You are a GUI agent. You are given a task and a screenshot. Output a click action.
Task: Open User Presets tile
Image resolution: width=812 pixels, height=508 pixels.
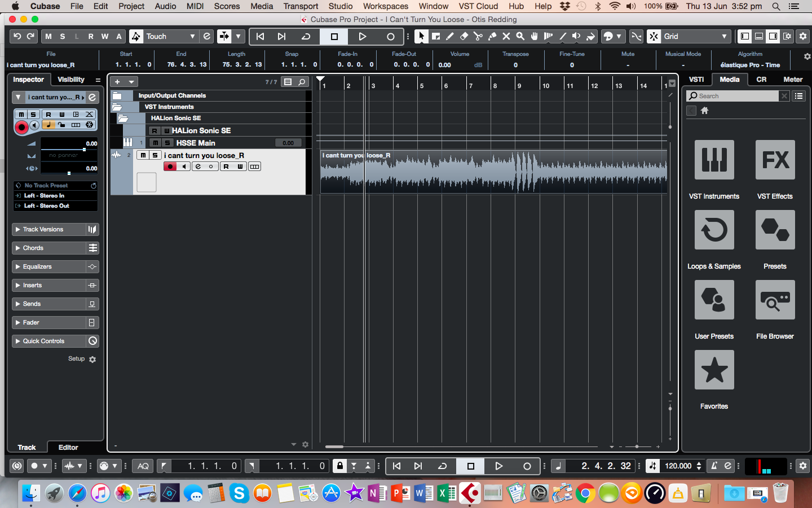click(x=714, y=300)
